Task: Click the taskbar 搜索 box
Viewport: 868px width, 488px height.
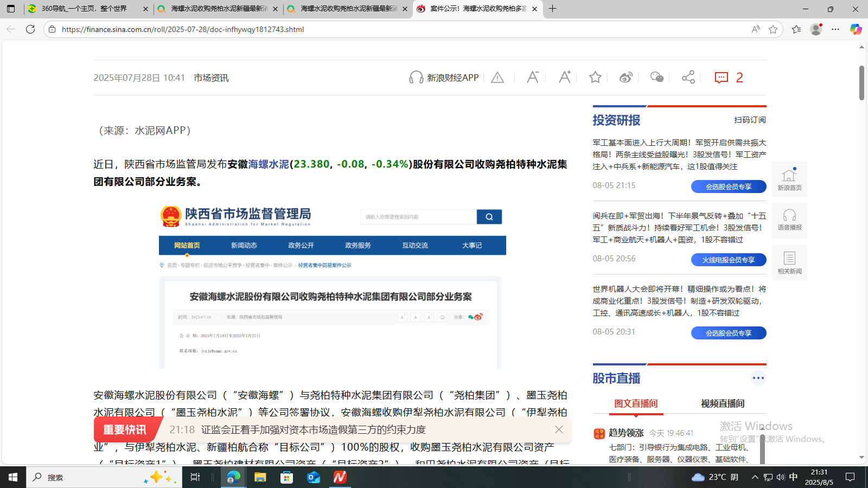Action: tap(104, 477)
